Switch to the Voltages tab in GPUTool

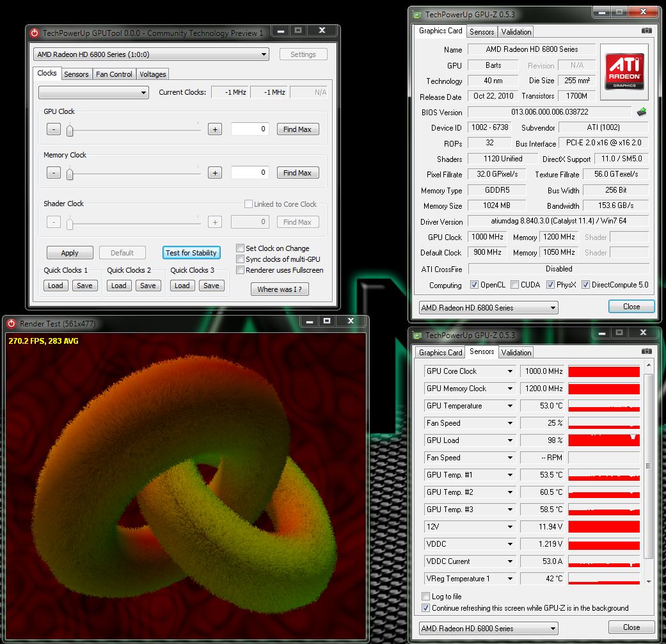pyautogui.click(x=153, y=74)
